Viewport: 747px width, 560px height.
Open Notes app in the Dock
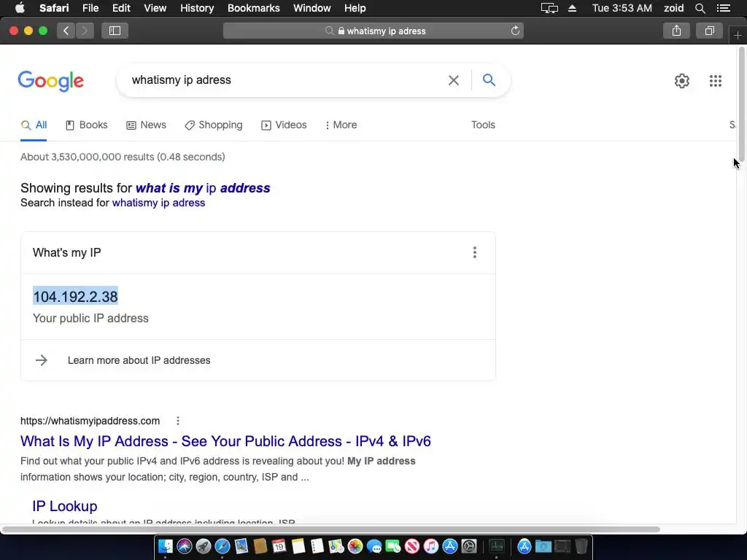(x=298, y=545)
